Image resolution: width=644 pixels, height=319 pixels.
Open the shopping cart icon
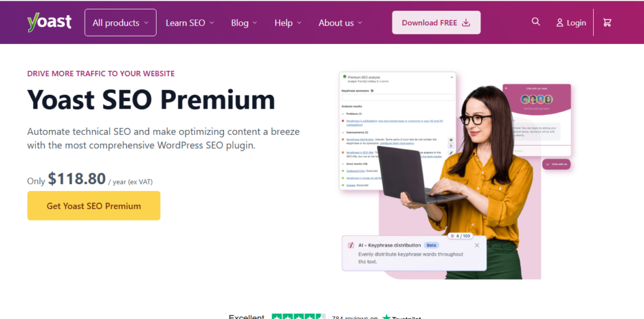coord(607,23)
